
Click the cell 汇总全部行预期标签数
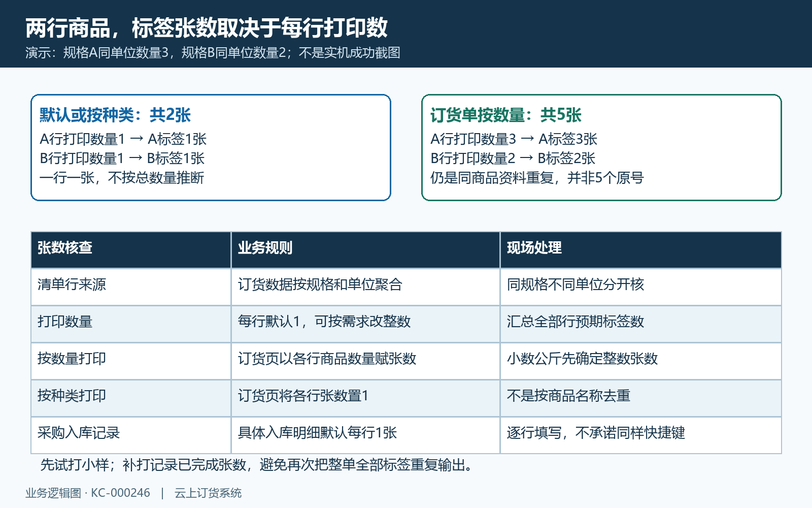640,324
